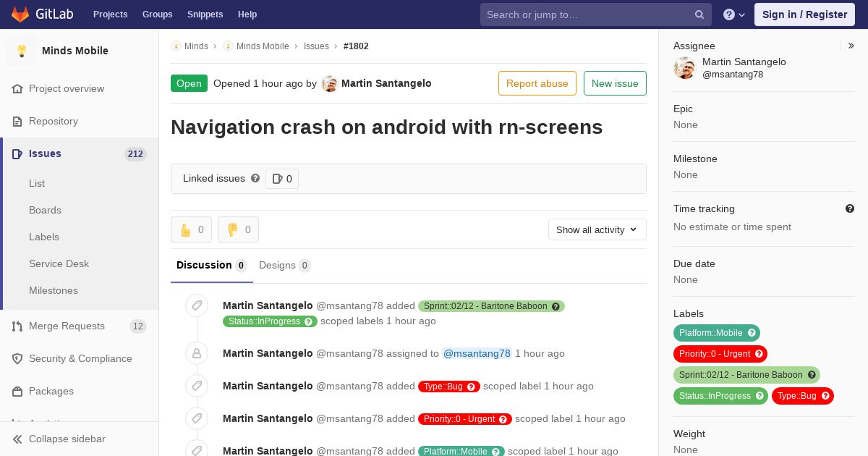Click the Issues count badge 212

[135, 153]
